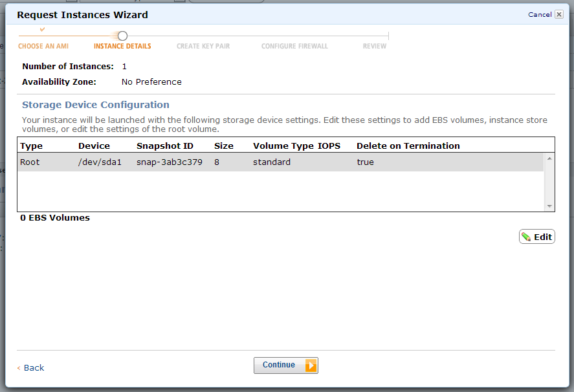Select the Create Key Pair step
Screen dimensions: 574x392
[203, 46]
